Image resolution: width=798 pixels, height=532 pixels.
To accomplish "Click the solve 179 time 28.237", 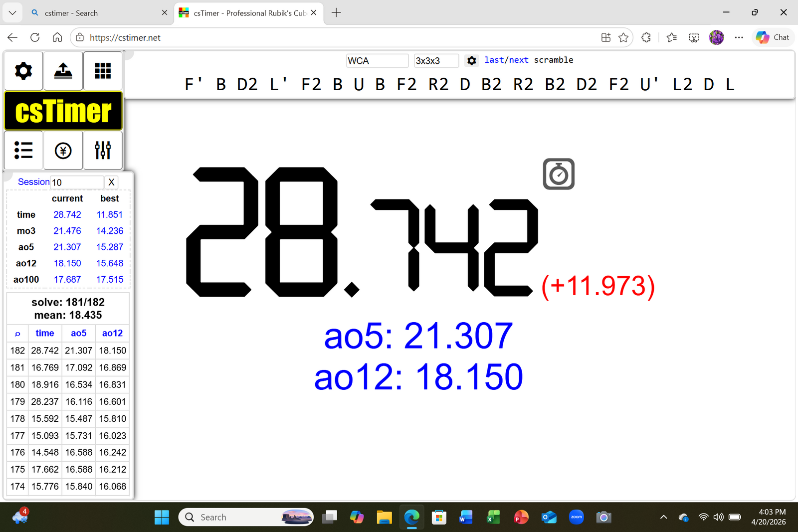I will click(45, 402).
